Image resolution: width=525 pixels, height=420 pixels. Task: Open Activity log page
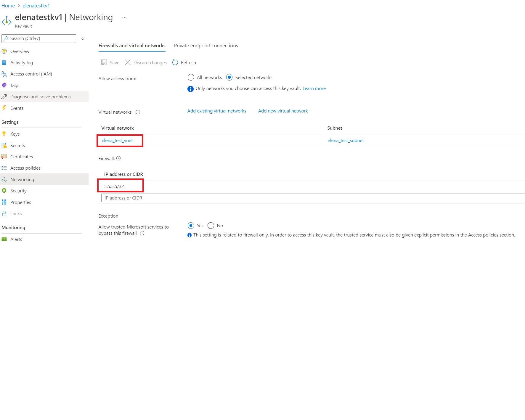[22, 62]
